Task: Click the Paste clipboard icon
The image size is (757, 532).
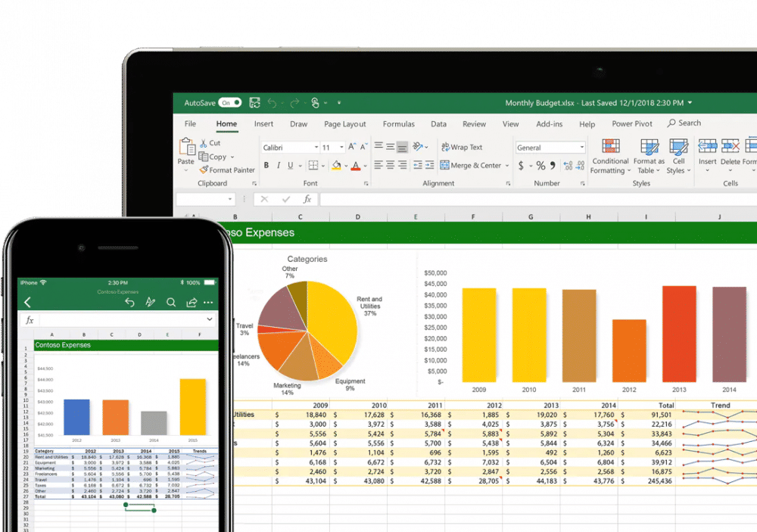Action: click(186, 146)
